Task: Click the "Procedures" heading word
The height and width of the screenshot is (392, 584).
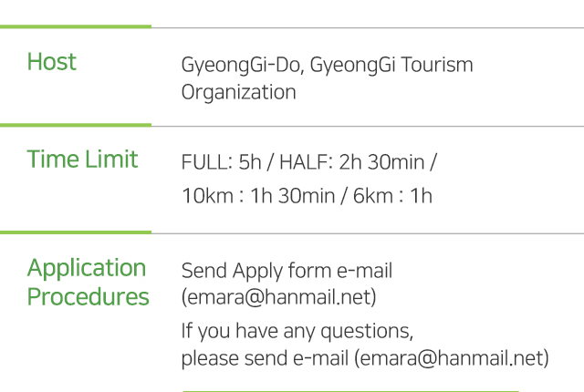Action: [x=89, y=297]
